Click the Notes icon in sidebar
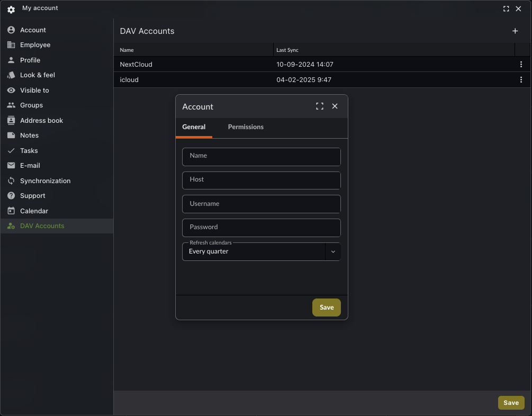This screenshot has width=532, height=416. tap(11, 135)
